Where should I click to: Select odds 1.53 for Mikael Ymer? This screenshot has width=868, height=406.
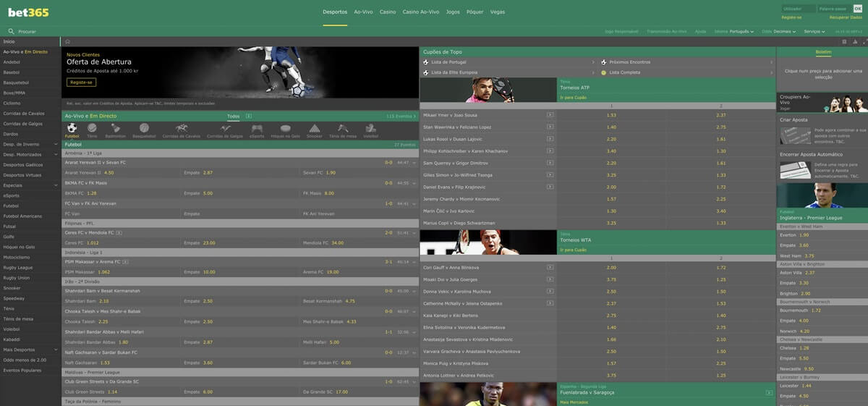612,115
